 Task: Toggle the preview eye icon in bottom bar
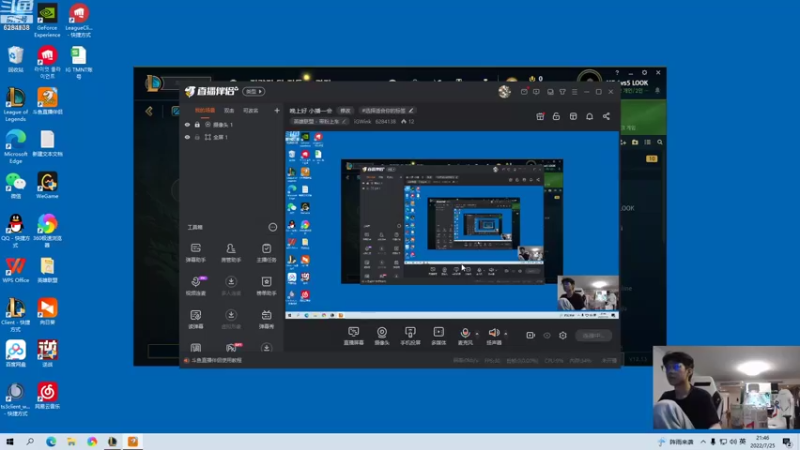pos(547,335)
